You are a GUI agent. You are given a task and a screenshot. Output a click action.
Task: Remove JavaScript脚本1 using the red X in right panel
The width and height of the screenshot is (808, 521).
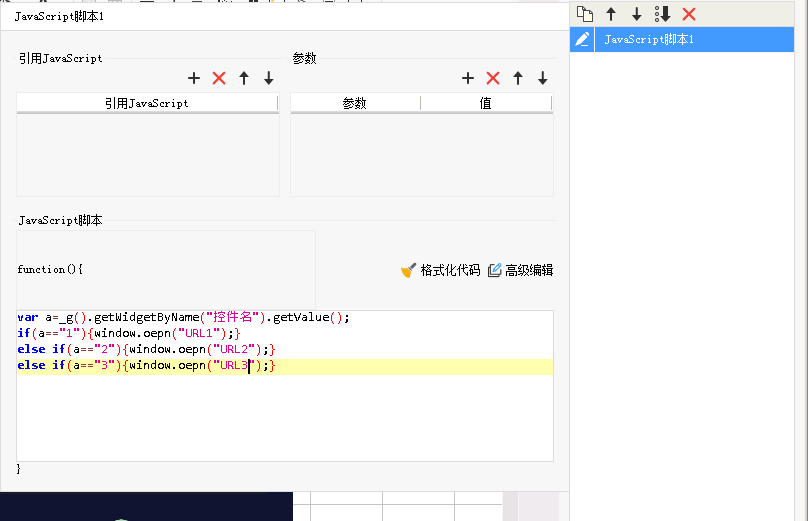click(x=689, y=14)
